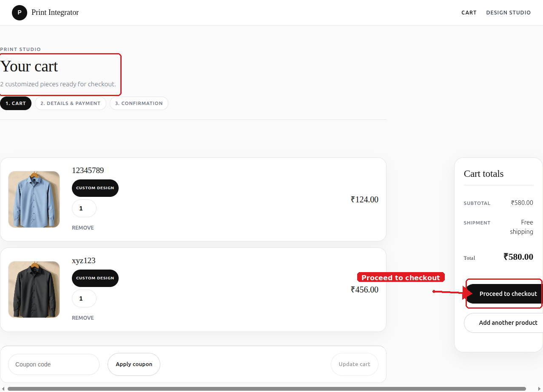Open the blue shirt product thumbnail

[x=34, y=199]
